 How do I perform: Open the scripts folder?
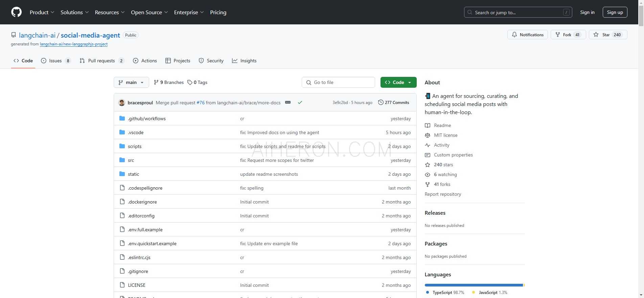135,146
